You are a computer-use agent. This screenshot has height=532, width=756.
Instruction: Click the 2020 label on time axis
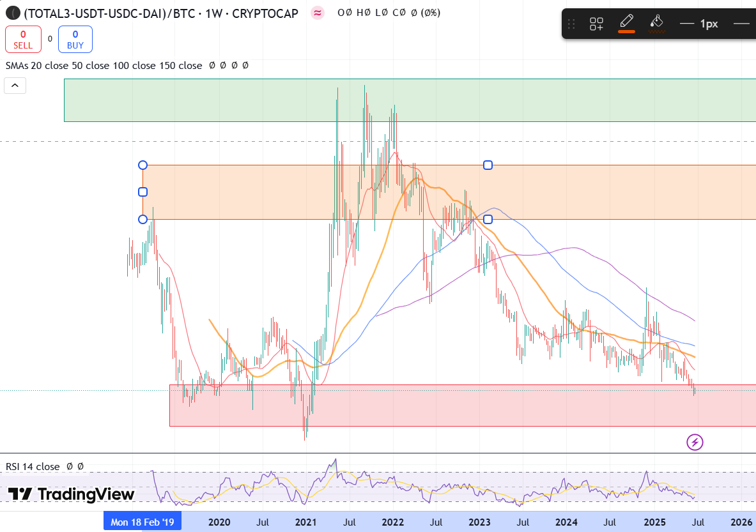219,522
